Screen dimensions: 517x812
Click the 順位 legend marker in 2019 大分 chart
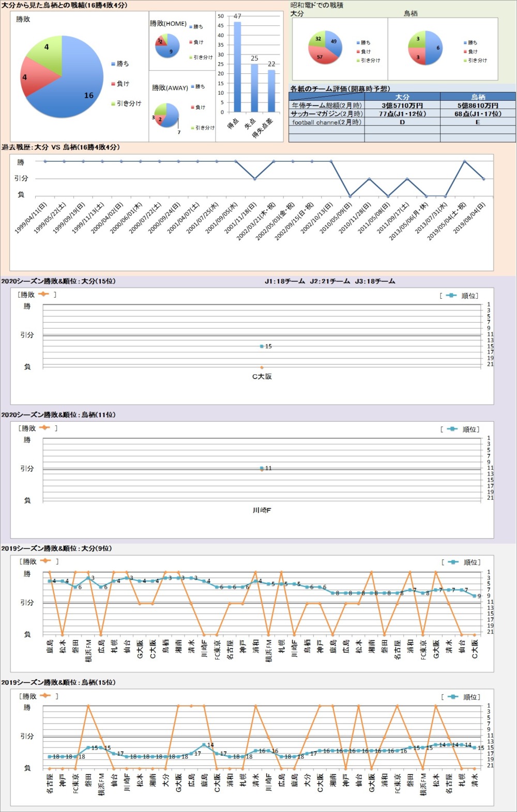pyautogui.click(x=452, y=562)
